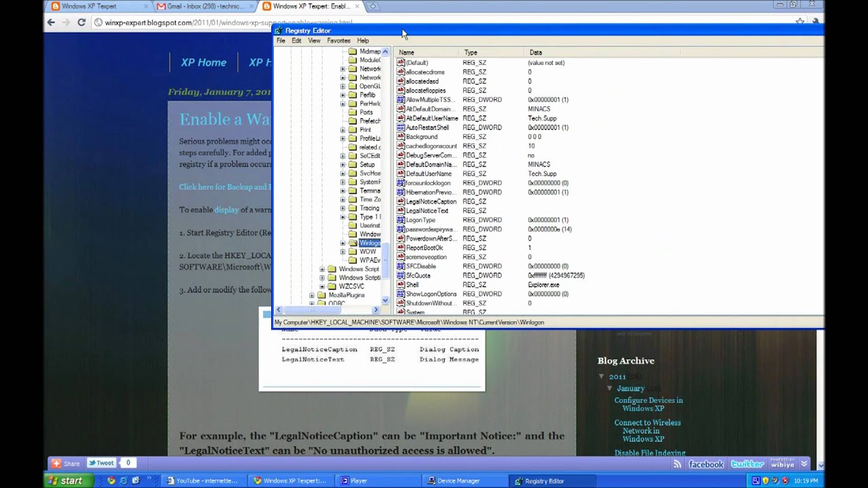Expand the Winlogon registry key
Viewport: 868px width, 488px height.
[x=342, y=243]
